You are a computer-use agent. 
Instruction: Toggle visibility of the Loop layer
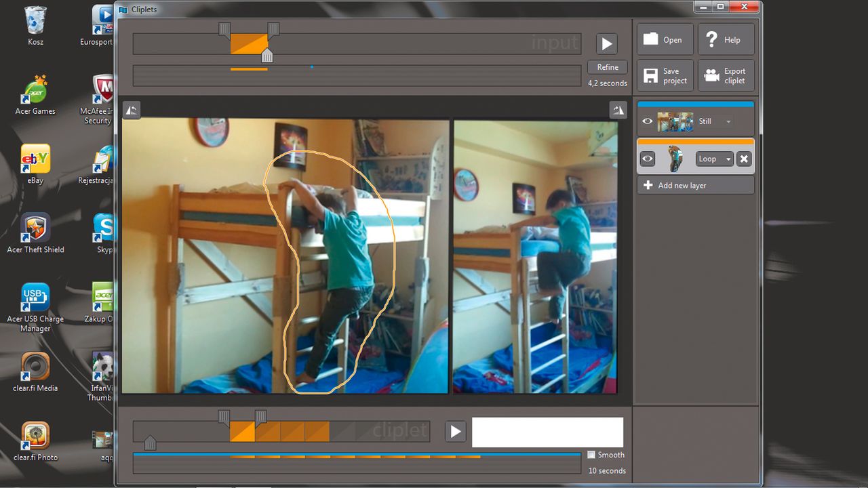tap(648, 159)
